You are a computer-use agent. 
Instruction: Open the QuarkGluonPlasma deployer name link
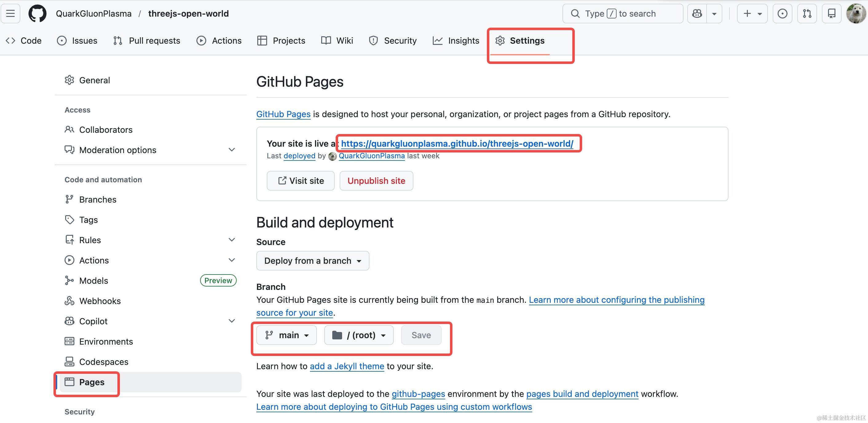tap(372, 156)
